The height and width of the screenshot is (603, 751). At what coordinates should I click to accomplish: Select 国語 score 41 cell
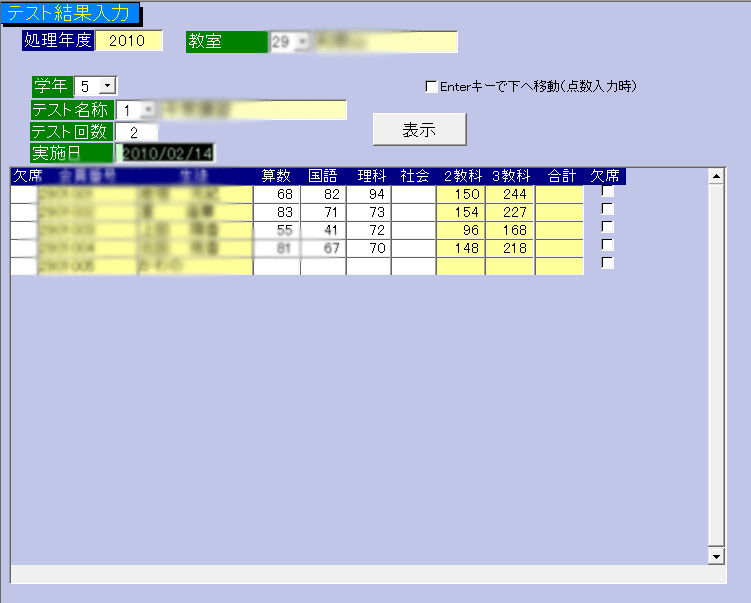323,230
